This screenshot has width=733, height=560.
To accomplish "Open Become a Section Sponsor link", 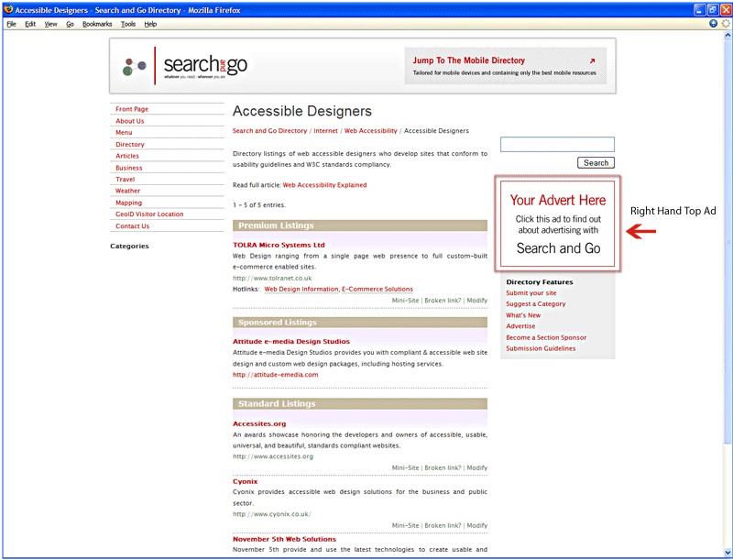I will 546,337.
